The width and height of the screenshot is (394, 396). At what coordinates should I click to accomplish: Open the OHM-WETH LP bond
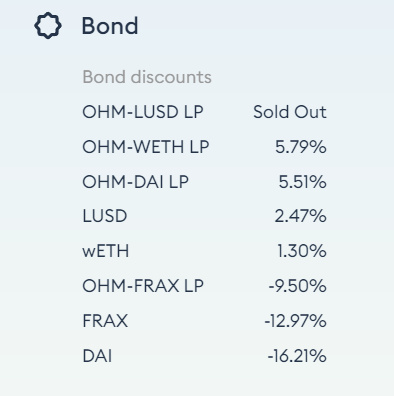coord(204,147)
